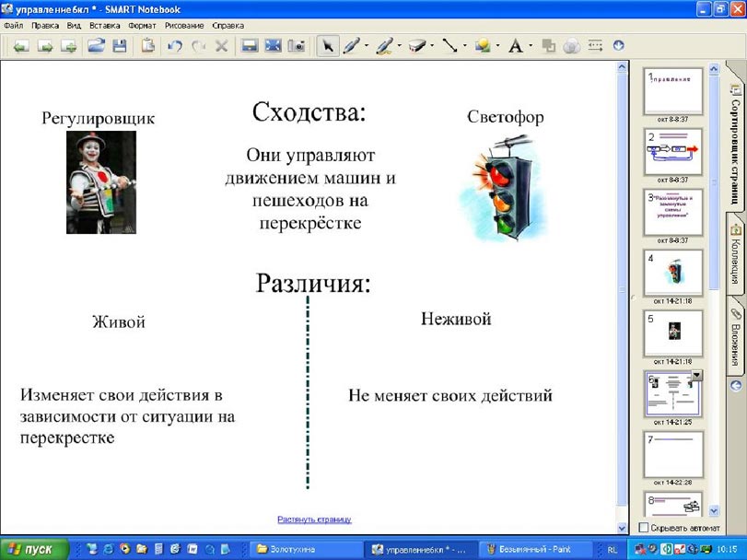Expand the Creative Pen options arrow
Image resolution: width=747 pixels, height=560 pixels.
[x=398, y=46]
